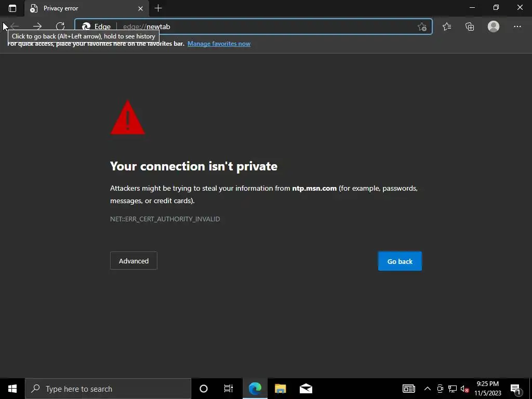The height and width of the screenshot is (399, 532).
Task: Refresh the page
Action: pos(60,26)
